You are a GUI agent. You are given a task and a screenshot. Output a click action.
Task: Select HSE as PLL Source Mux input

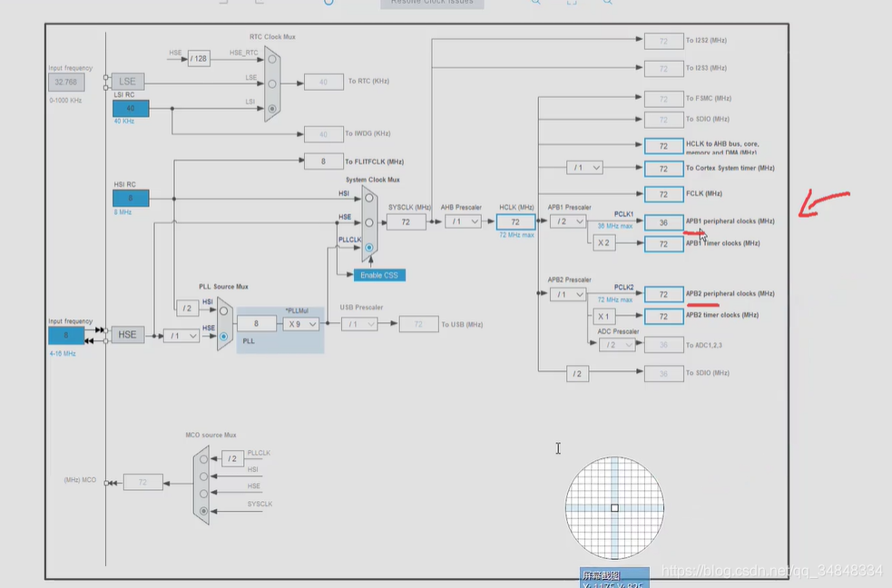pos(223,336)
